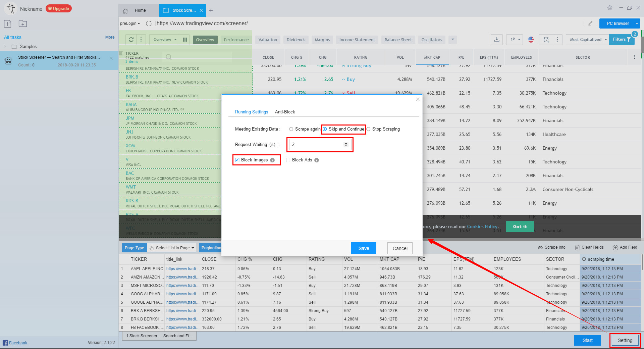Click the new folder icon in sidebar

(x=22, y=23)
